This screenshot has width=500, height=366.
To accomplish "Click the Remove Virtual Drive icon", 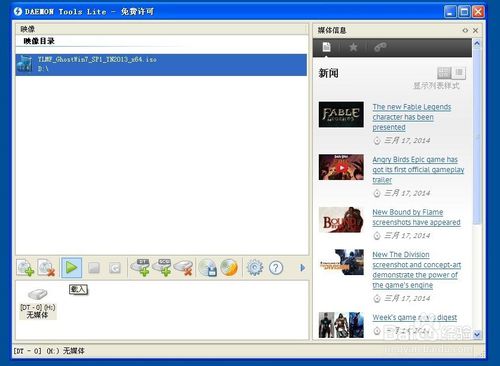I will coord(183,267).
